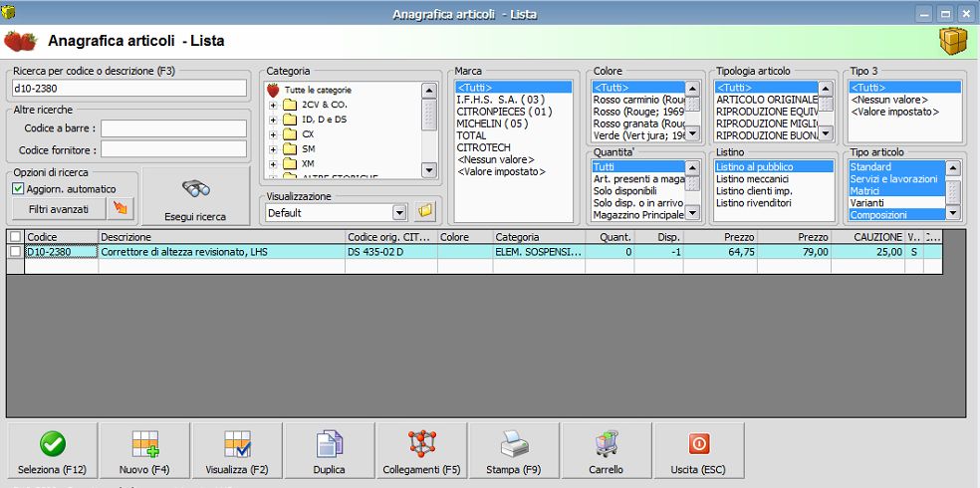
Task: Click the strawberry Tutte le categorie icon
Action: coord(273,90)
